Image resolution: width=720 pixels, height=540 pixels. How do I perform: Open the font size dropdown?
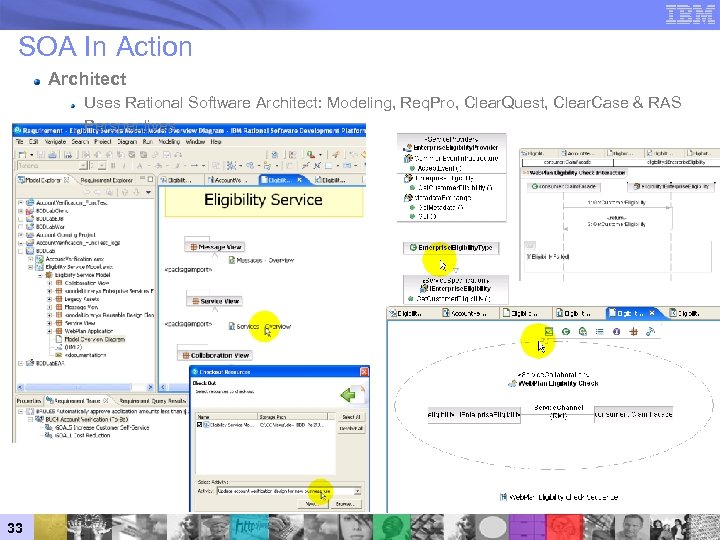coord(104,166)
